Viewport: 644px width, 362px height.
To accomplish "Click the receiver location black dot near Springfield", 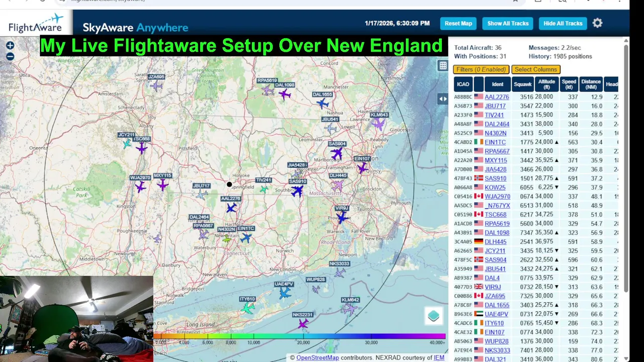I will point(229,185).
